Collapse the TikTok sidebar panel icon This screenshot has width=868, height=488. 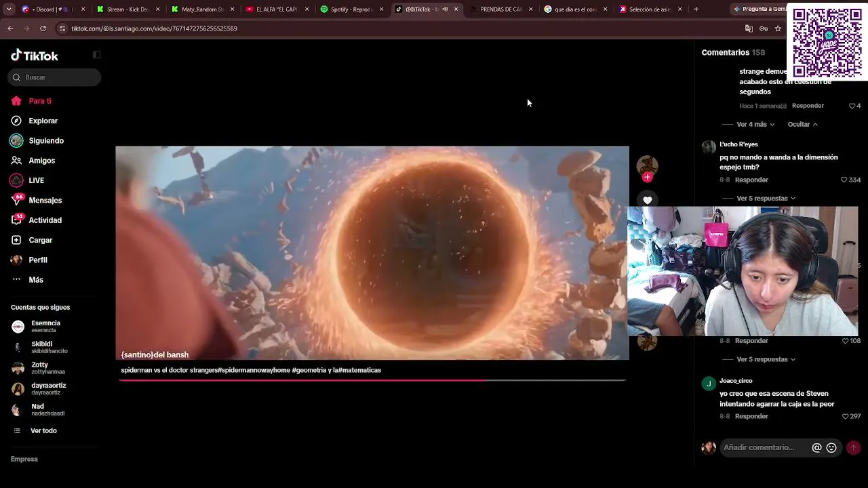coord(96,55)
